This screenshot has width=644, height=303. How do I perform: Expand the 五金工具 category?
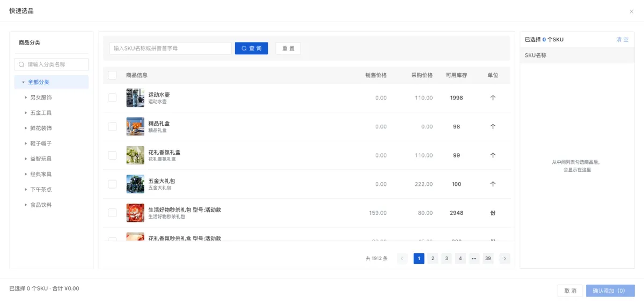coord(26,113)
